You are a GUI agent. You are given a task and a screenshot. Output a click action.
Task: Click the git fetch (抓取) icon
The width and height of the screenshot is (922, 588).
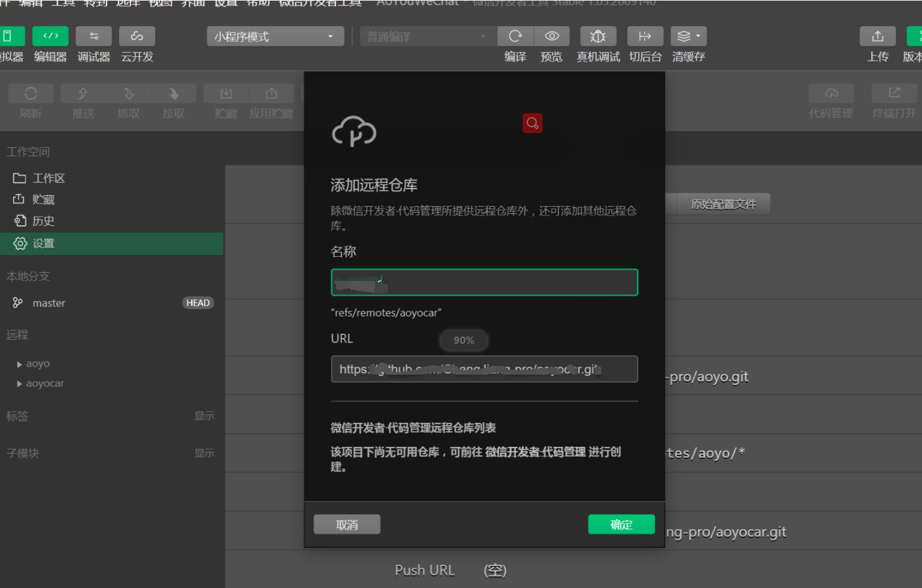(128, 94)
